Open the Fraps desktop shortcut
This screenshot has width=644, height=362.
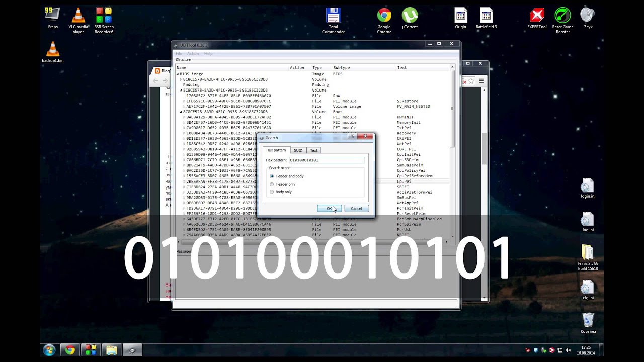(52, 19)
